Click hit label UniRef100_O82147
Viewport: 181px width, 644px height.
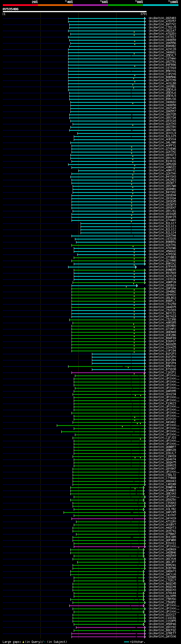tap(162, 31)
